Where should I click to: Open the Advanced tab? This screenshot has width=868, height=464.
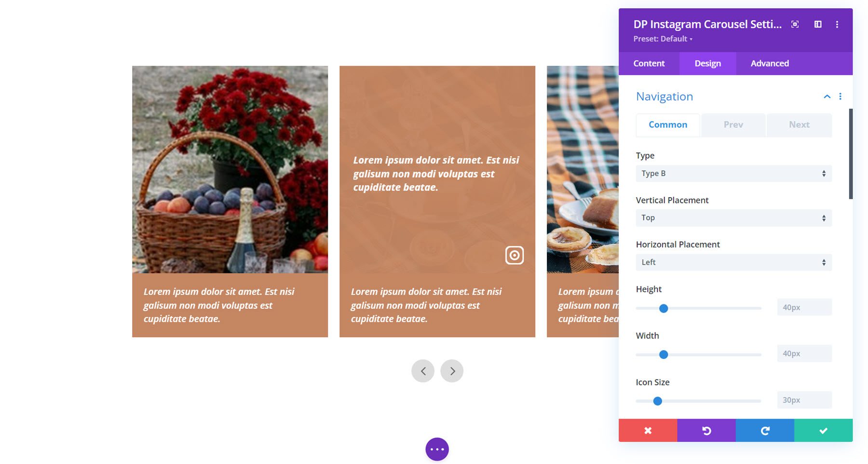point(769,63)
